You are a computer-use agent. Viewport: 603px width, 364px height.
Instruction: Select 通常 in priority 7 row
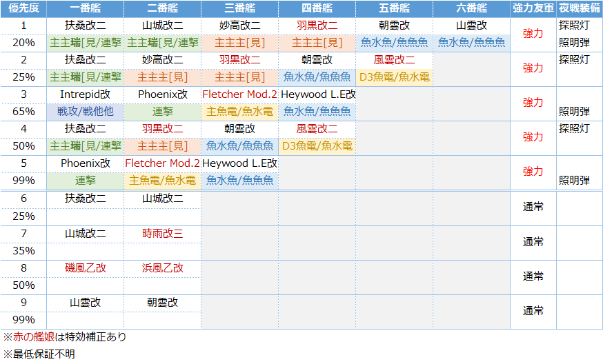[533, 242]
